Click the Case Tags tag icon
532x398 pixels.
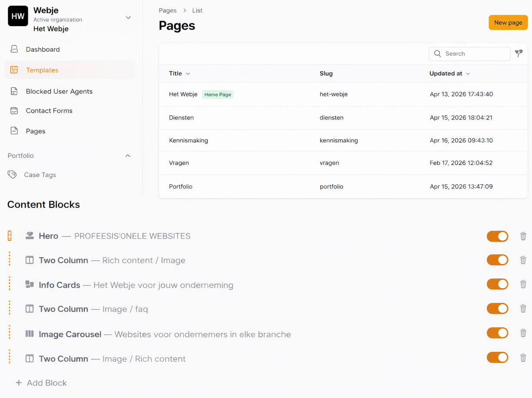tap(12, 175)
